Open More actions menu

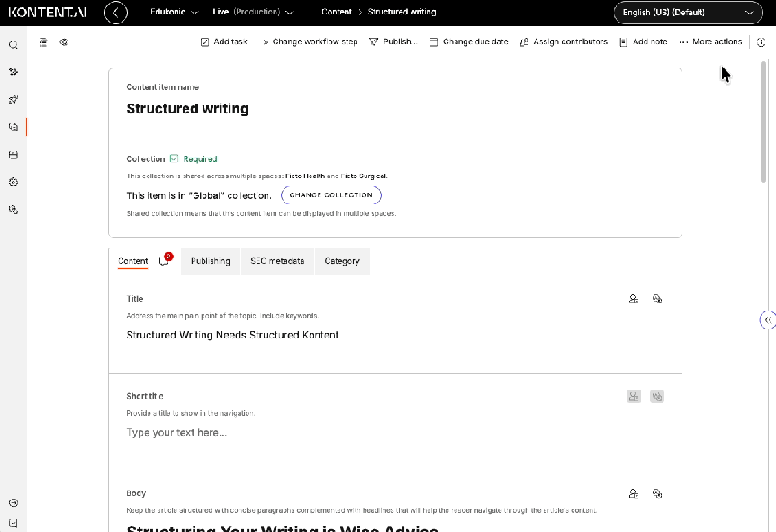[x=710, y=42]
